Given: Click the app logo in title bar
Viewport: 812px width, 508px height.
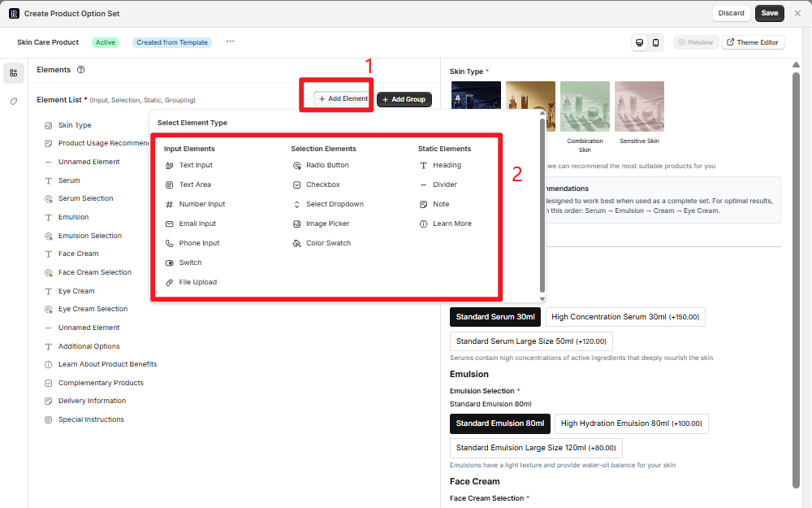Looking at the screenshot, I should [14, 14].
